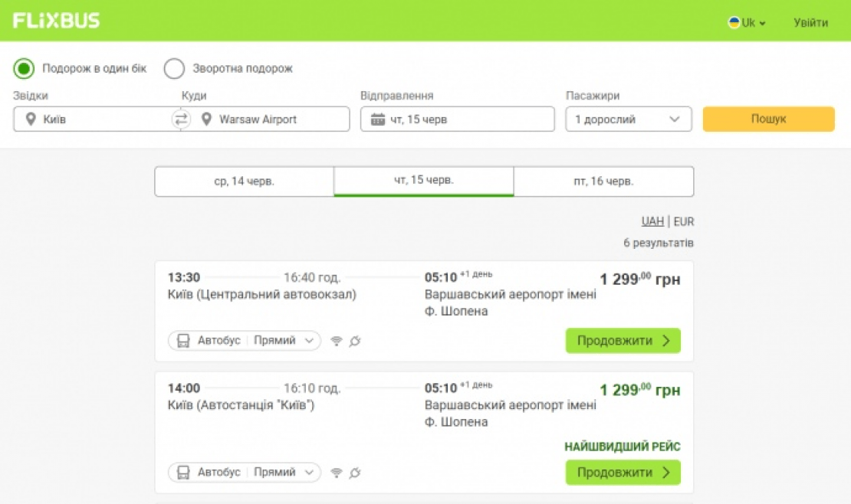851x504 pixels.
Task: Click the 1 299 грн price of 14:00 trip
Action: (640, 390)
